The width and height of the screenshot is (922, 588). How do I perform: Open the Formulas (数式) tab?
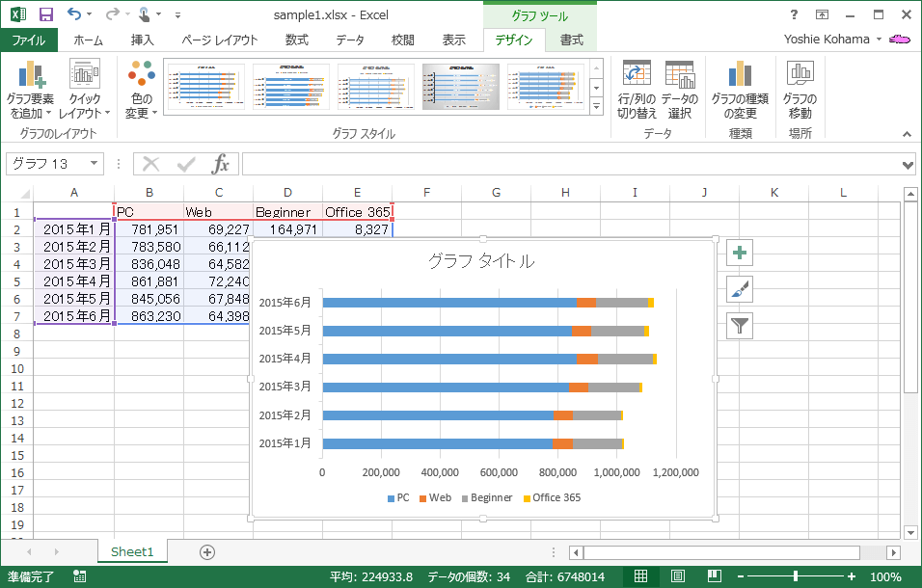click(297, 40)
